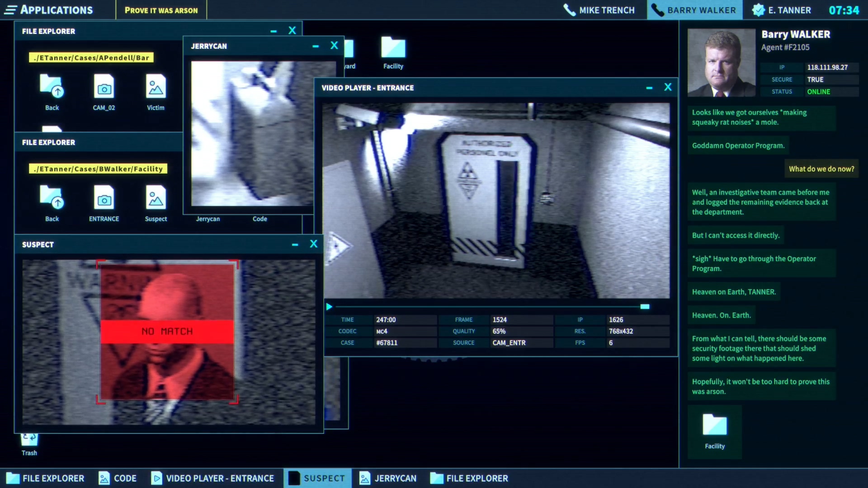
Task: Click the video timeline scrubber handle
Action: [645, 307]
